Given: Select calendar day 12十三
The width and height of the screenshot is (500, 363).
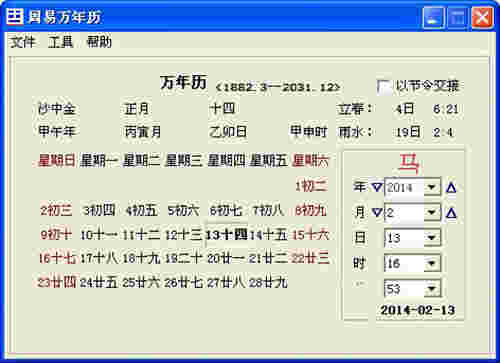Looking at the screenshot, I should point(183,235).
